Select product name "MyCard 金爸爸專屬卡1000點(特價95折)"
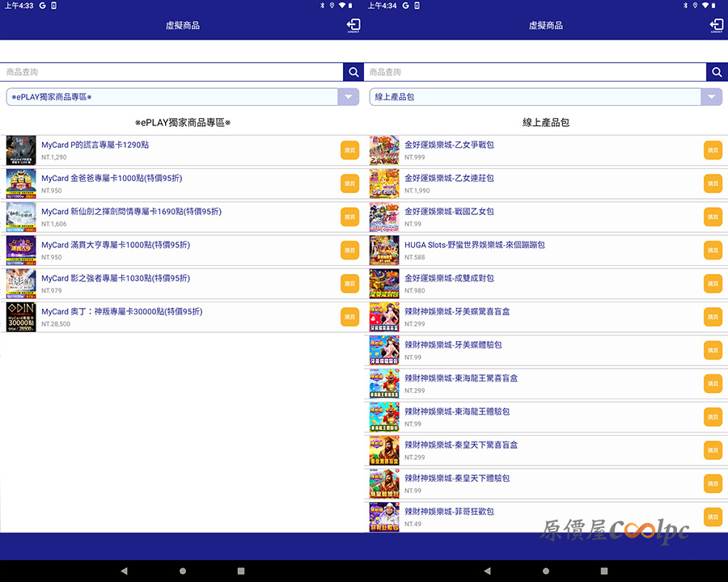The width and height of the screenshot is (728, 582). click(x=112, y=178)
